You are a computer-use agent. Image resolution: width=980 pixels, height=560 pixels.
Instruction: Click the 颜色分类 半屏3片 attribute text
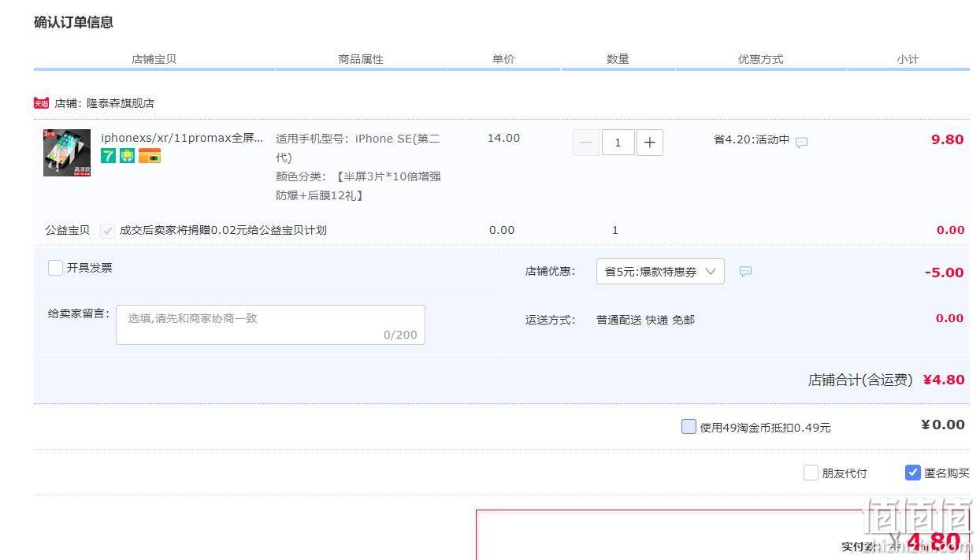click(x=358, y=186)
